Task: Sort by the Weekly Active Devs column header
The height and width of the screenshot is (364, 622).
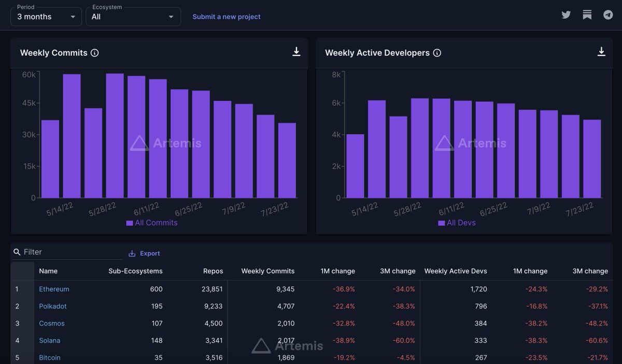Action: coord(456,271)
